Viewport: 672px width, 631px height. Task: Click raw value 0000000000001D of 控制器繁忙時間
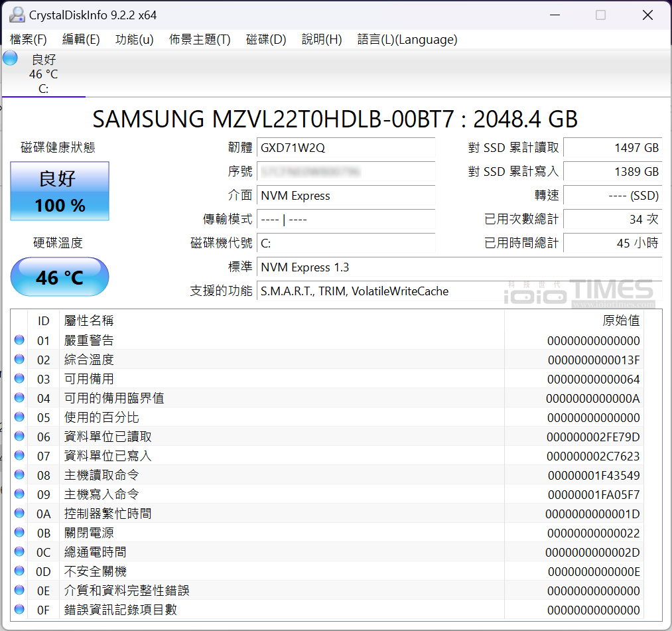click(592, 514)
